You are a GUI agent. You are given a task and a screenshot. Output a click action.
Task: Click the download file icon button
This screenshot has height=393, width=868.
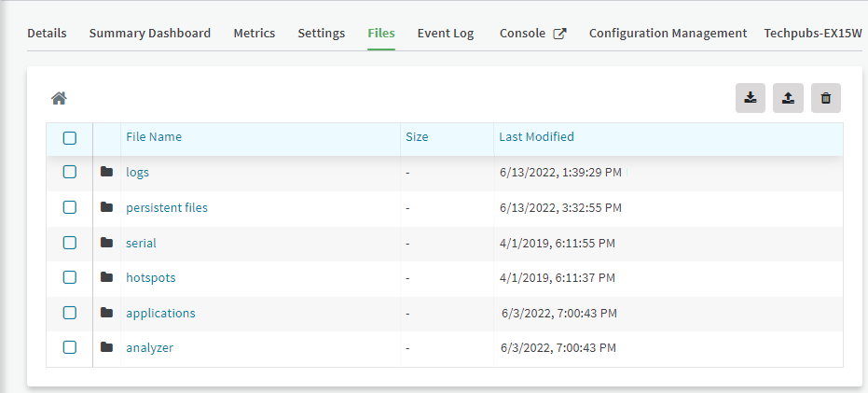tap(751, 98)
